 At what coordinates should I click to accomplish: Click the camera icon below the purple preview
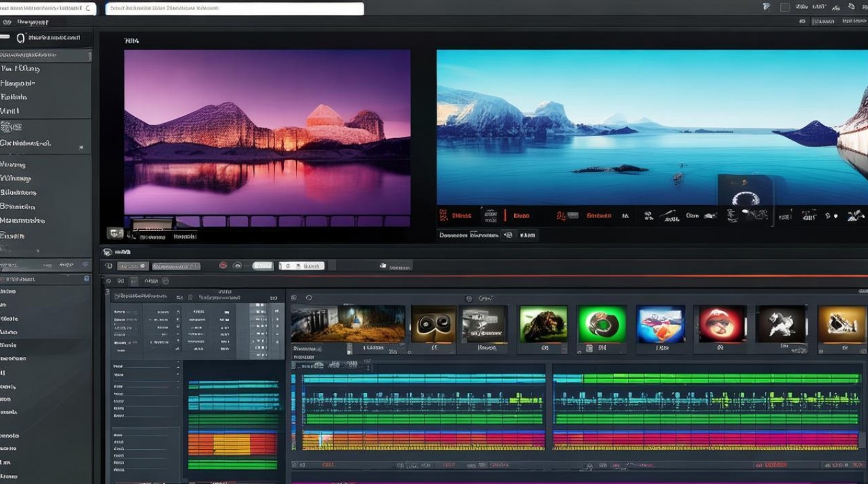[115, 234]
